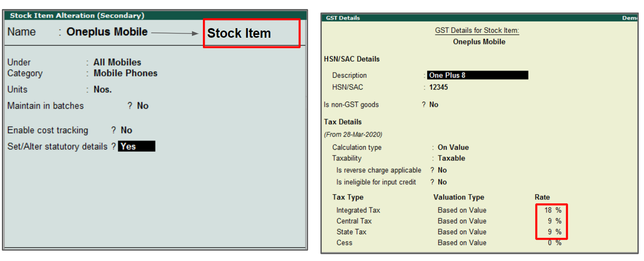
Task: Click the HSN/SAC field label
Action: [348, 87]
